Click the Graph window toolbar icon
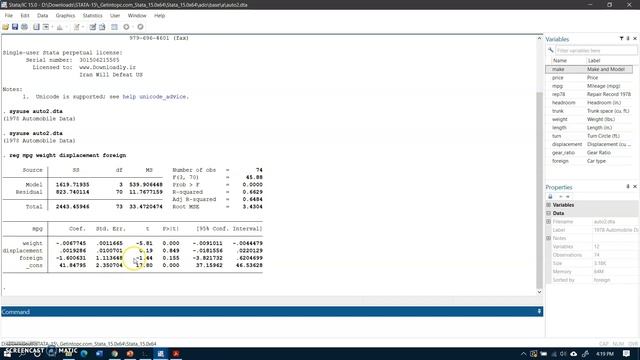The image size is (640, 360). coord(60,27)
